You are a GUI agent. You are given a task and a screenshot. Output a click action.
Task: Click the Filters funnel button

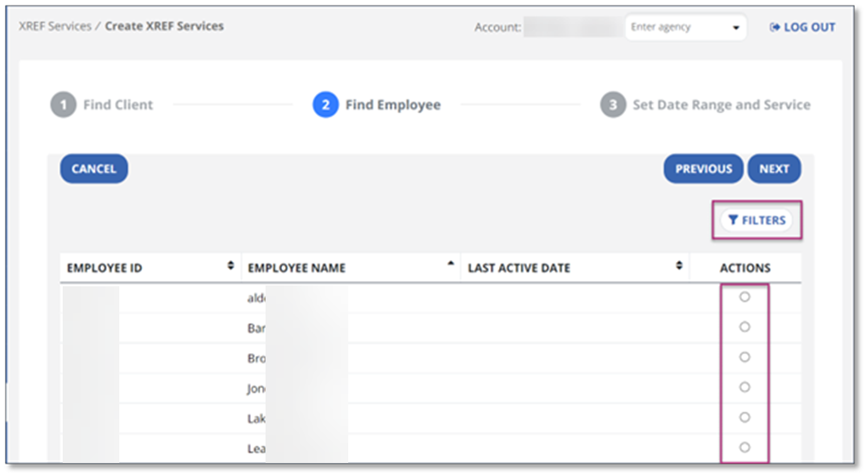(x=757, y=220)
